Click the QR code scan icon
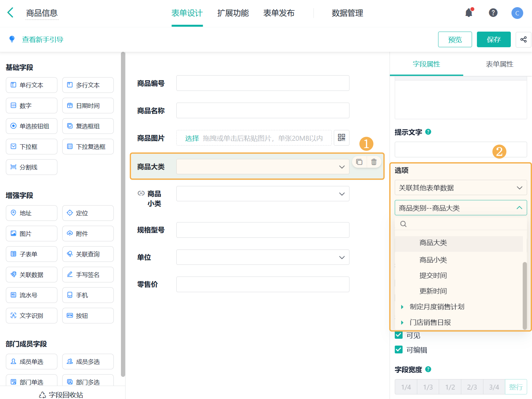The image size is (532, 399). tap(341, 138)
